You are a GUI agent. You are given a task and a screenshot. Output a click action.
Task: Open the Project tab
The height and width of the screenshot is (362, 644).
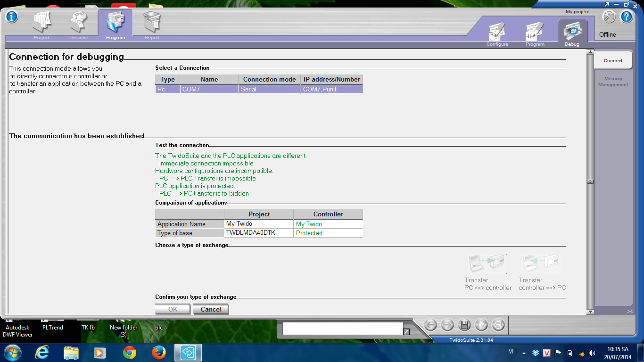(x=42, y=25)
